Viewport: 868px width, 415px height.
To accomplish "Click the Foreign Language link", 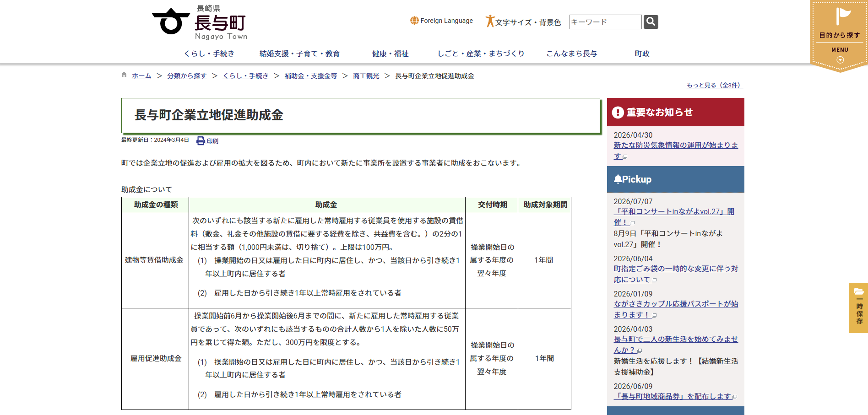I will tap(446, 21).
